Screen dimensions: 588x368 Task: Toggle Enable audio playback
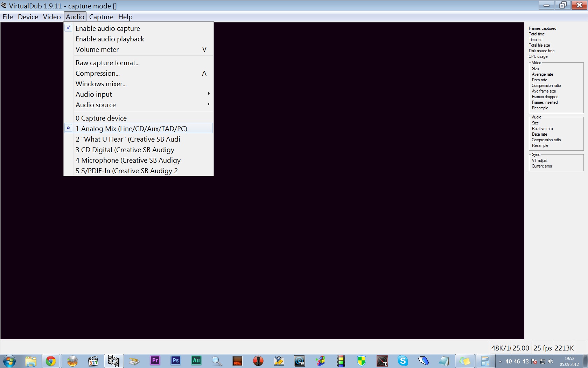tap(139, 39)
